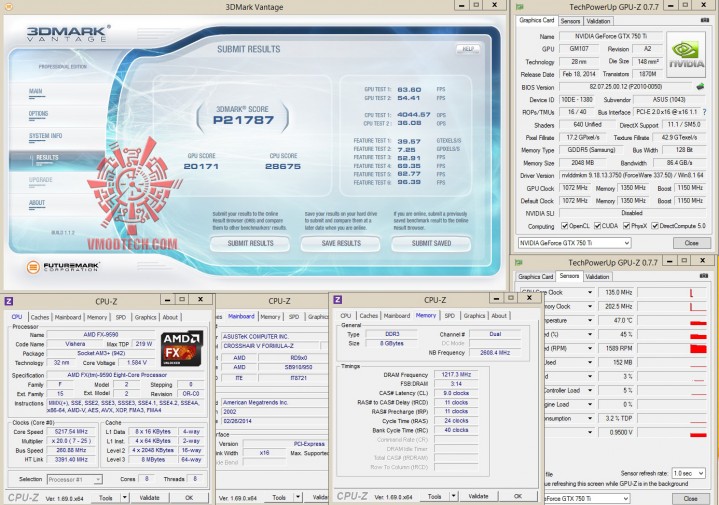
Task: Click the screenshot camera icon in top GPU-Z window
Action: point(705,20)
